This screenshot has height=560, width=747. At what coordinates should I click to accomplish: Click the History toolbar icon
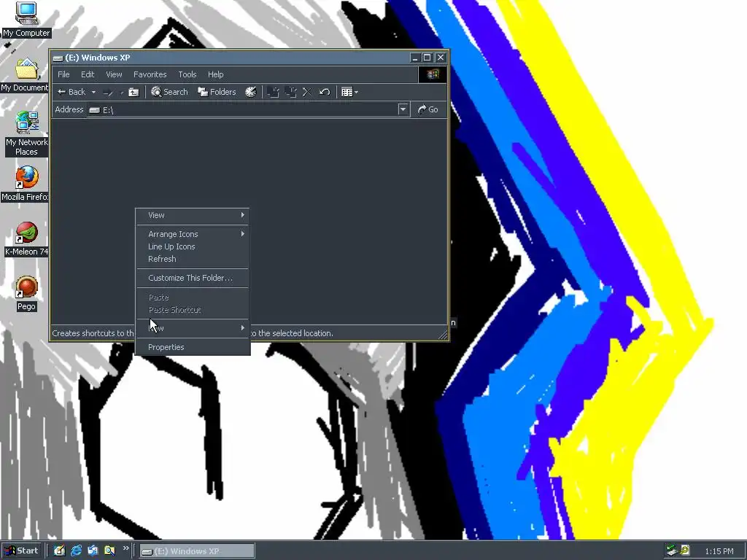[x=251, y=92]
